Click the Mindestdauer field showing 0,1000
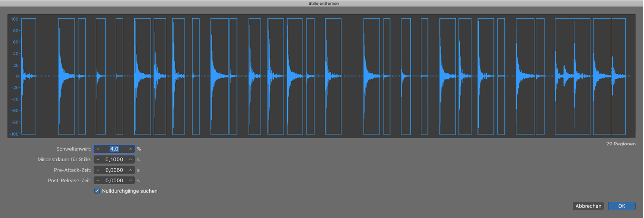The height and width of the screenshot is (218, 644). click(114, 160)
